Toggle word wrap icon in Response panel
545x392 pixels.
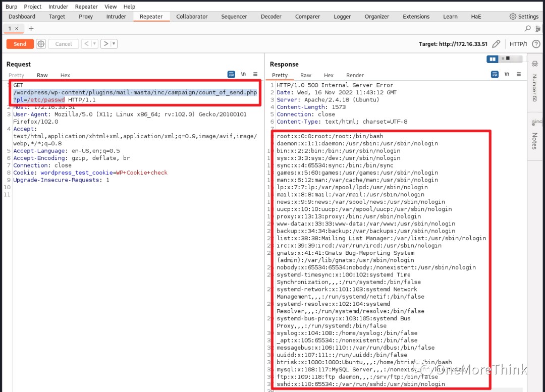[495, 74]
